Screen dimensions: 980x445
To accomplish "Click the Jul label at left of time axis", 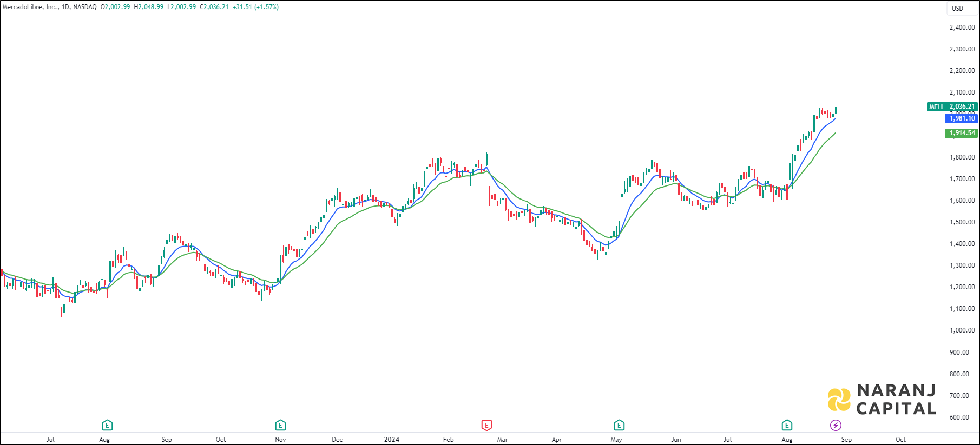I will click(x=50, y=439).
